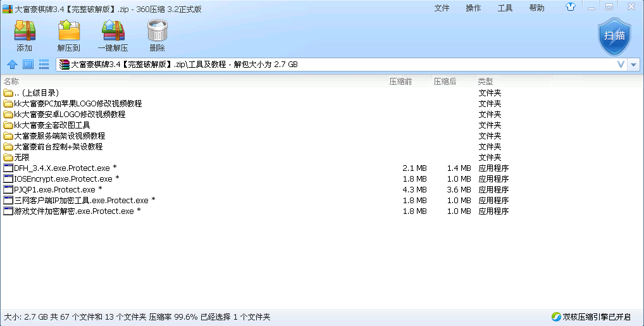Sort files by the 压缩前 column header

(x=401, y=82)
